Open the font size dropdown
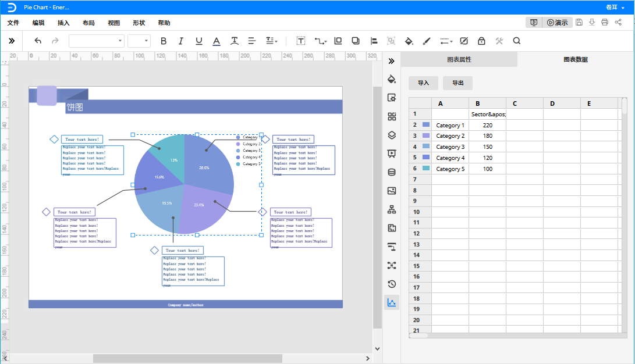The height and width of the screenshot is (364, 635). click(139, 41)
